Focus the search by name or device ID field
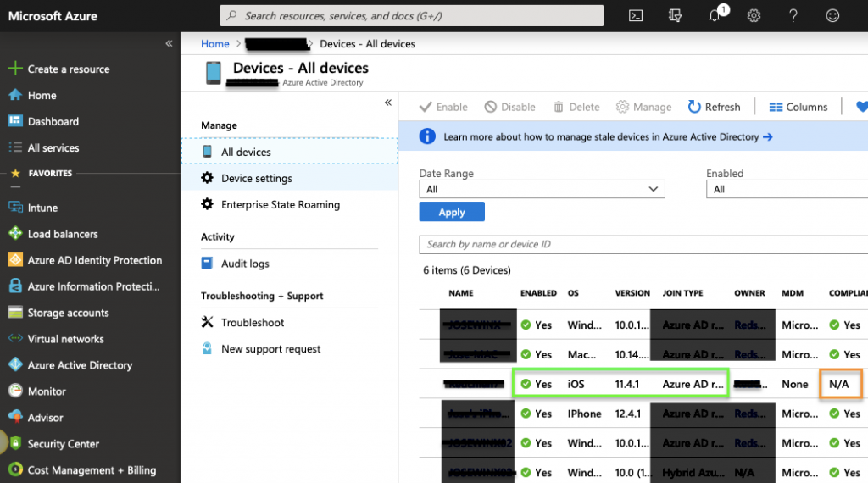The image size is (868, 483). tap(643, 245)
